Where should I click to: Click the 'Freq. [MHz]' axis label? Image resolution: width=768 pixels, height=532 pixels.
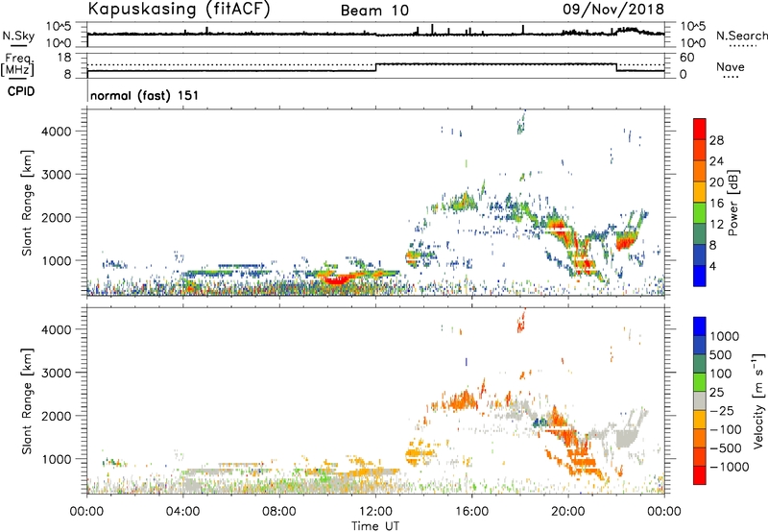(x=18, y=65)
